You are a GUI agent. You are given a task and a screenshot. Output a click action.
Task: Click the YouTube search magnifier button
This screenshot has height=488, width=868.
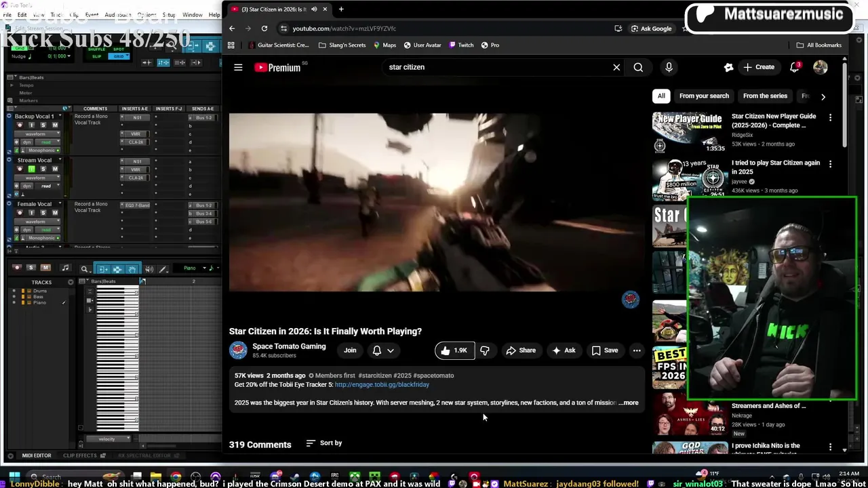(x=638, y=67)
